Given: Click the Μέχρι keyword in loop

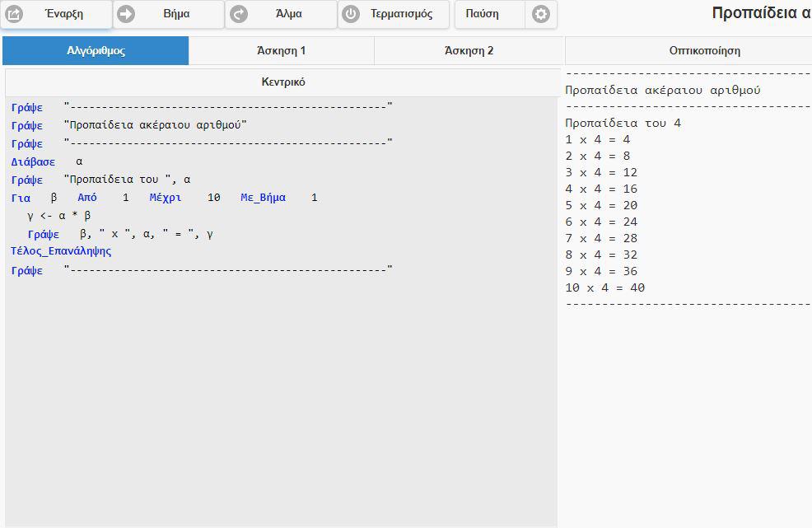Looking at the screenshot, I should 166,198.
